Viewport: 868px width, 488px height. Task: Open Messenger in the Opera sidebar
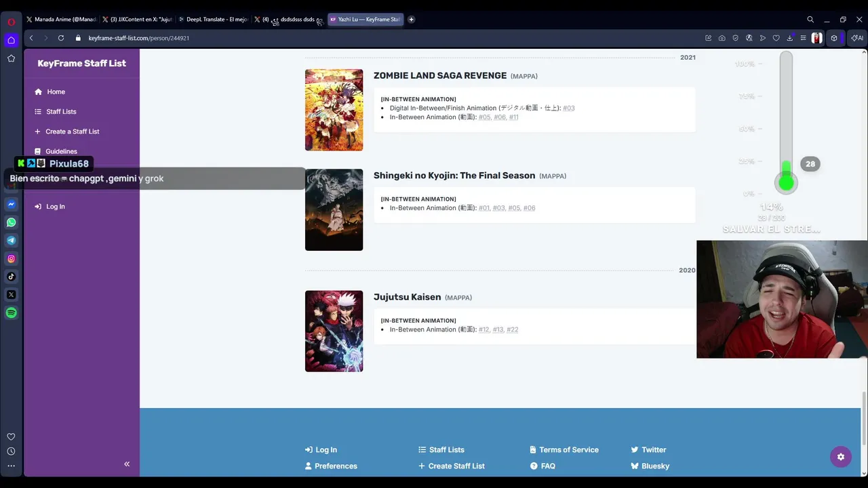pos(11,204)
